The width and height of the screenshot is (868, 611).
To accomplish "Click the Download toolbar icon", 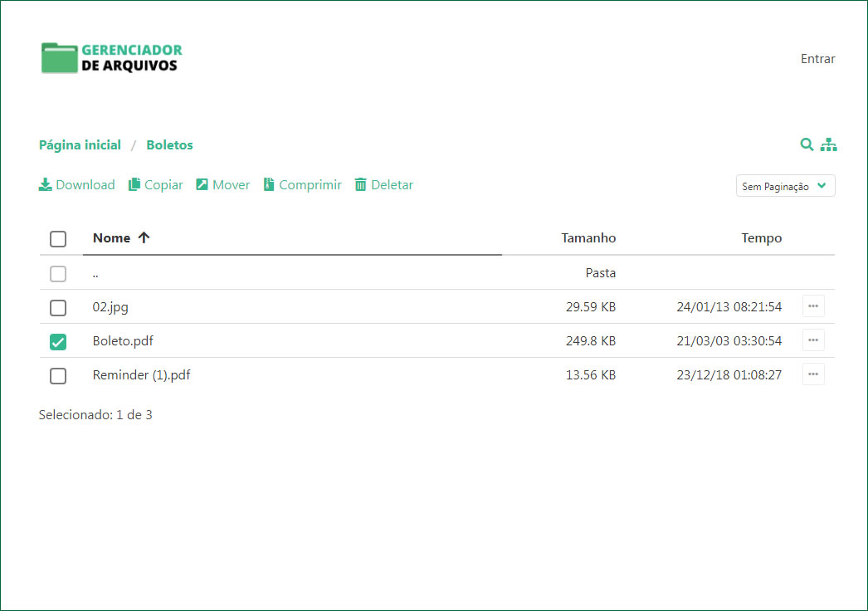I will 46,184.
